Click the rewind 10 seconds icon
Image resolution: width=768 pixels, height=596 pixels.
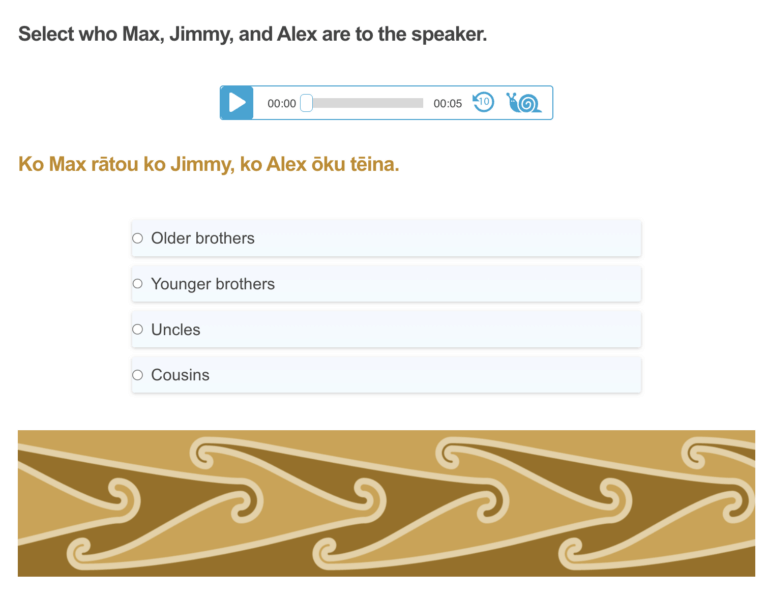pyautogui.click(x=483, y=102)
